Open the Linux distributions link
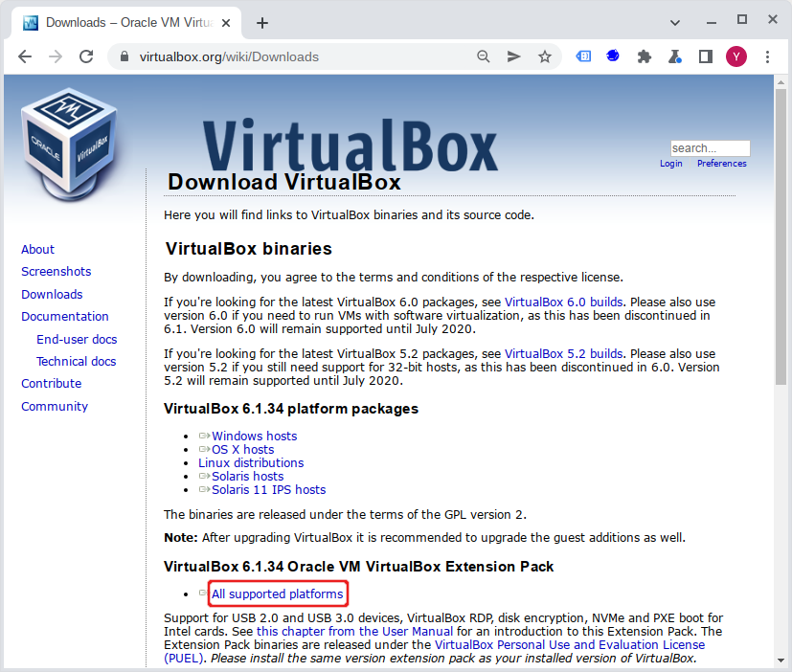Image resolution: width=792 pixels, height=672 pixels. [x=251, y=463]
